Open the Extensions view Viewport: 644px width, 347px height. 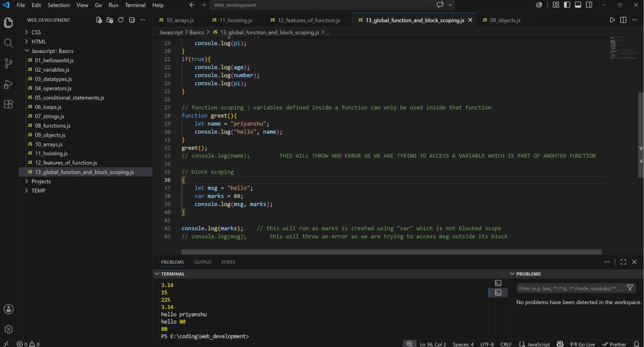pyautogui.click(x=8, y=104)
